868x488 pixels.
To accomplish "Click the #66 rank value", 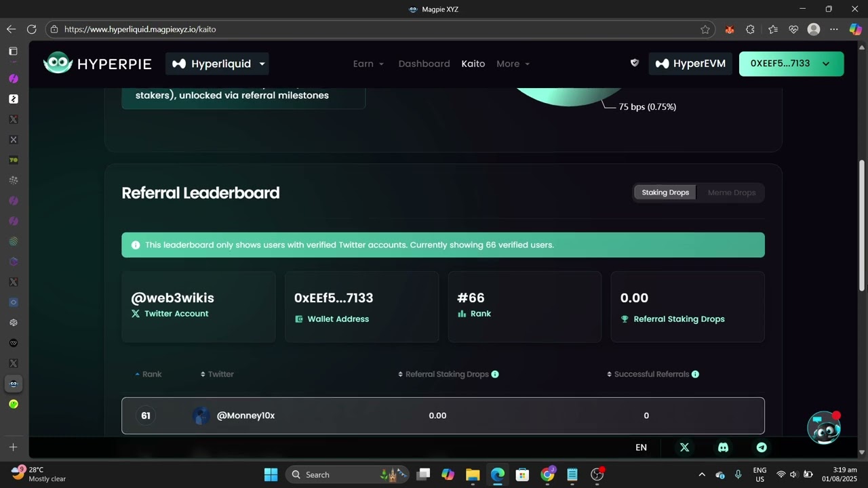I will coord(471,298).
